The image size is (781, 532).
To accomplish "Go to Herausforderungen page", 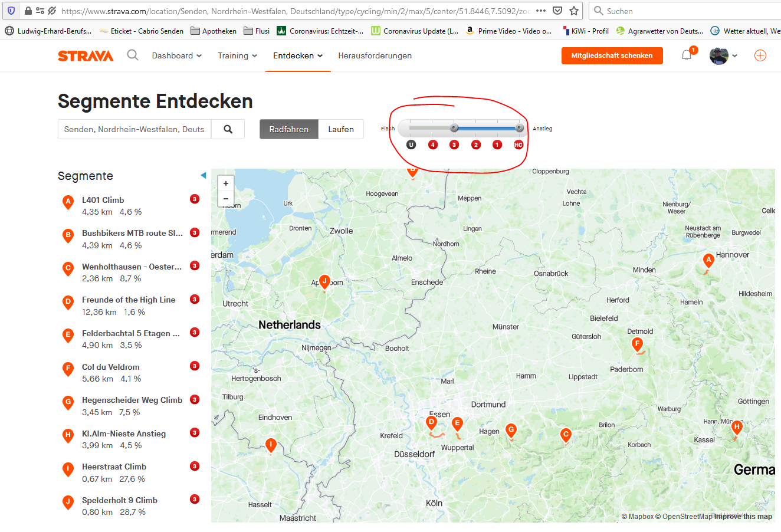I will tap(375, 55).
